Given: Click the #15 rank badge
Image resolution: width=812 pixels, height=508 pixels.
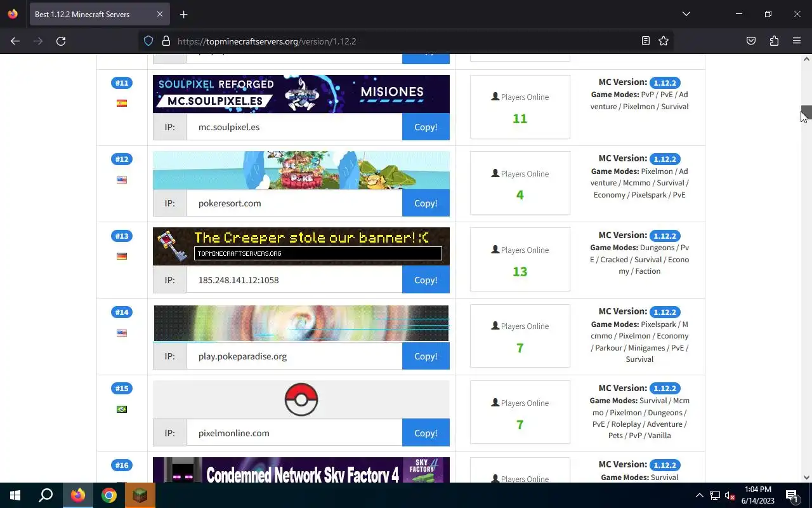Looking at the screenshot, I should click(122, 388).
